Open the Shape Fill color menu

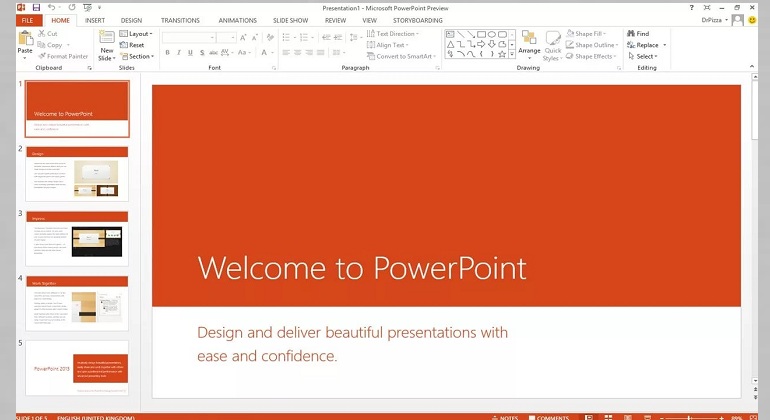pyautogui.click(x=586, y=33)
